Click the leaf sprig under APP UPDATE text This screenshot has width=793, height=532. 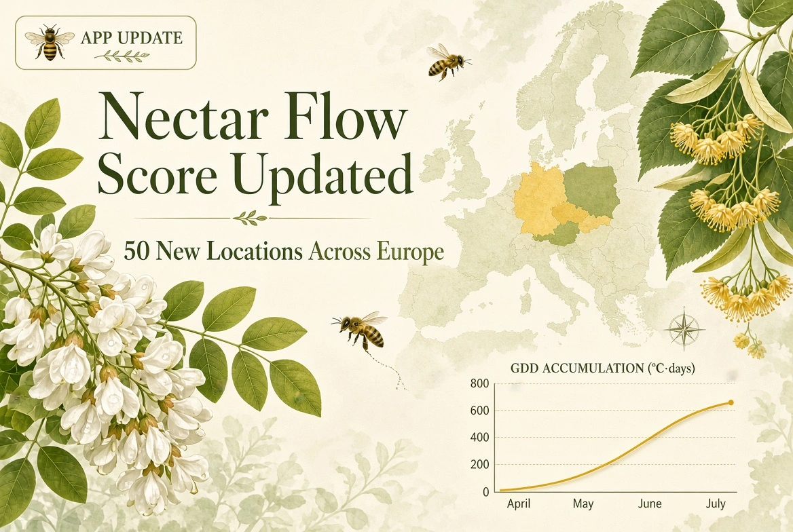coord(122,55)
